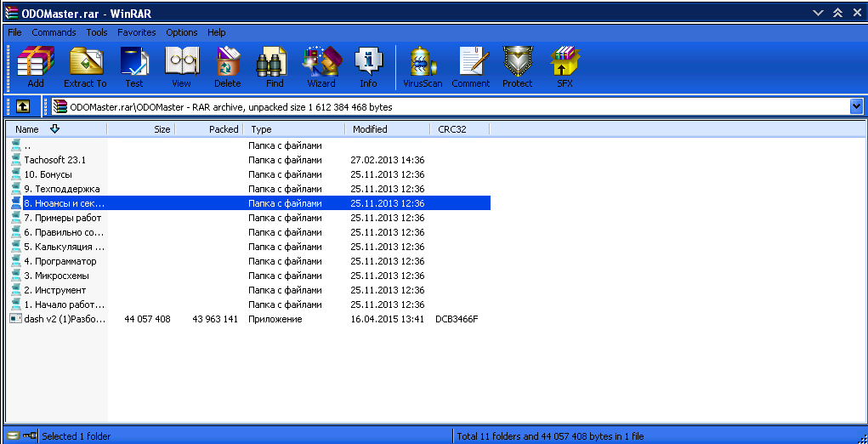Image resolution: width=868 pixels, height=444 pixels.
Task: Click the Delete toolbar icon
Action: tap(228, 62)
